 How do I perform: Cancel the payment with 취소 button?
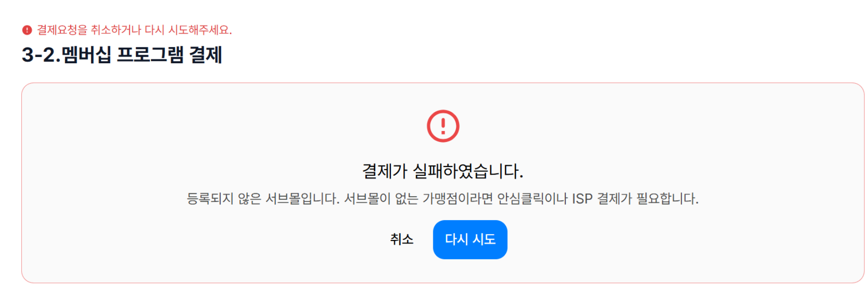click(x=402, y=240)
